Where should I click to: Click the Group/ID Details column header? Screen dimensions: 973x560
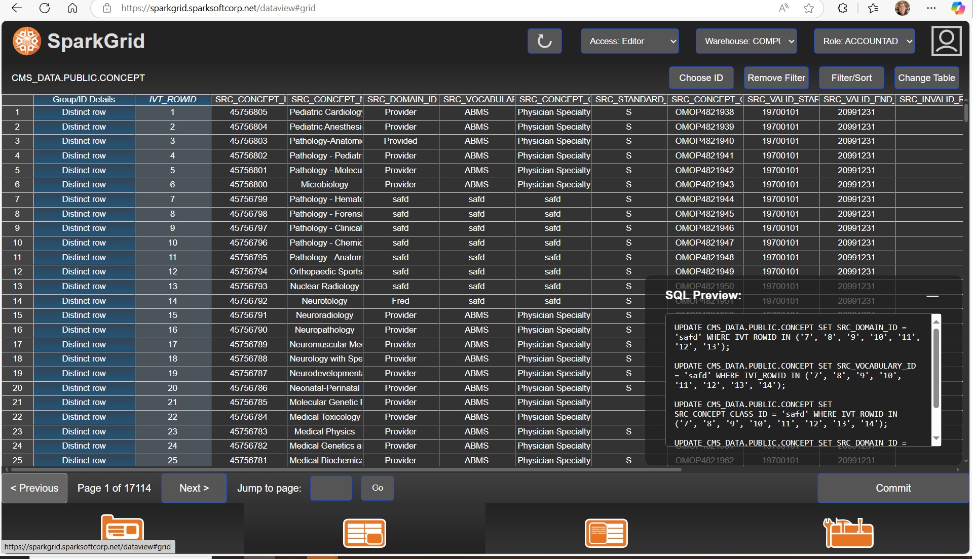[84, 99]
